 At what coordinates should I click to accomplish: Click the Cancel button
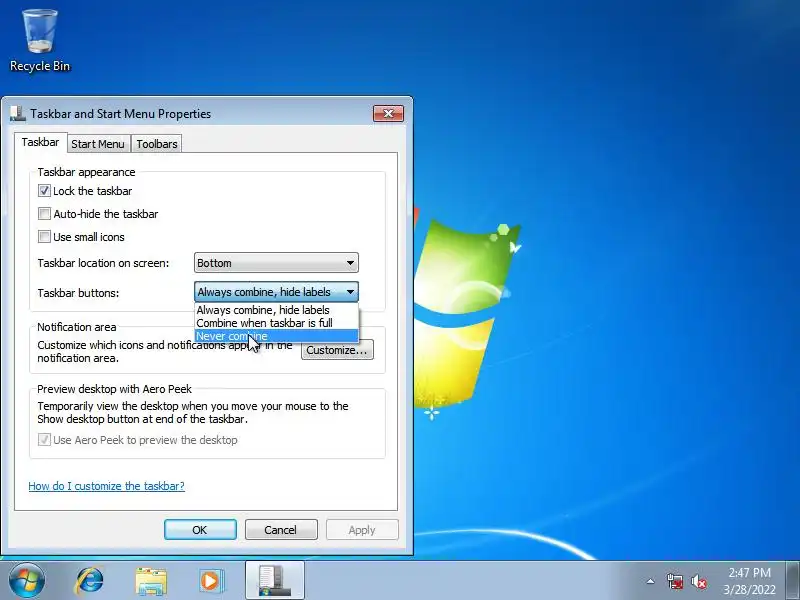pyautogui.click(x=281, y=530)
